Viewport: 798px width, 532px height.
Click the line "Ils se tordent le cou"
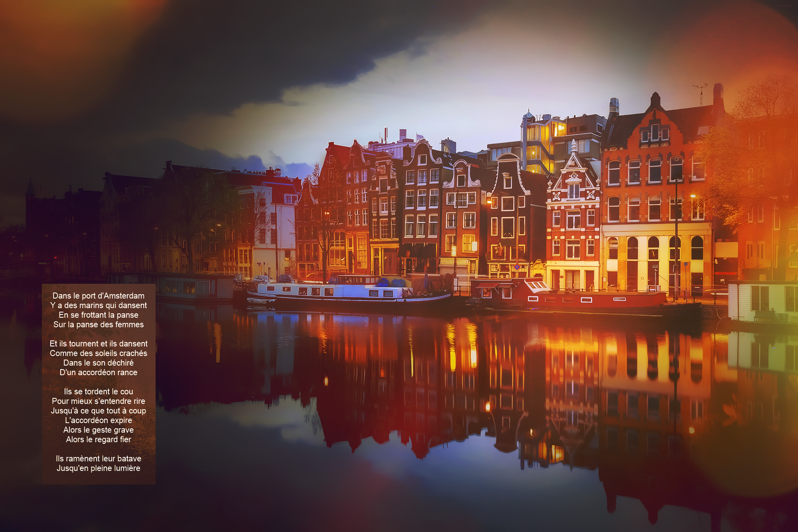point(99,392)
